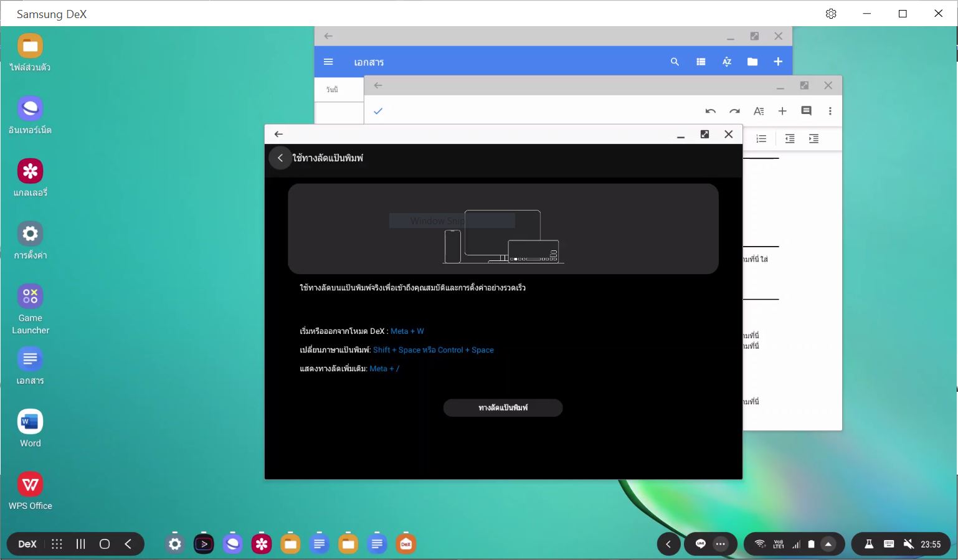The image size is (958, 560).
Task: Open the เอกสาร desktop shortcut
Action: pyautogui.click(x=30, y=366)
